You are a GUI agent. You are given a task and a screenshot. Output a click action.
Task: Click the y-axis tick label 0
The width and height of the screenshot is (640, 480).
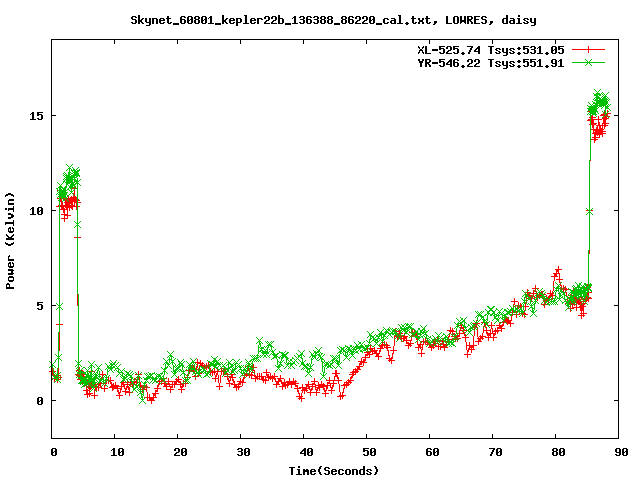click(x=40, y=401)
